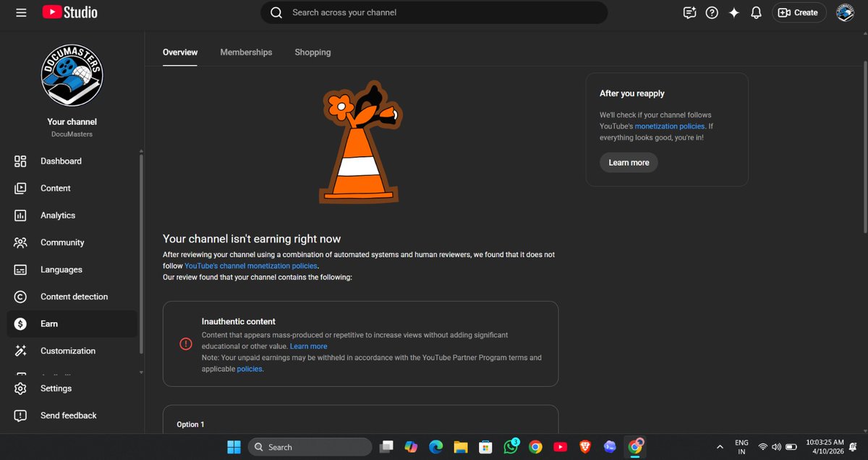
Task: Open the Help question mark icon
Action: click(712, 12)
